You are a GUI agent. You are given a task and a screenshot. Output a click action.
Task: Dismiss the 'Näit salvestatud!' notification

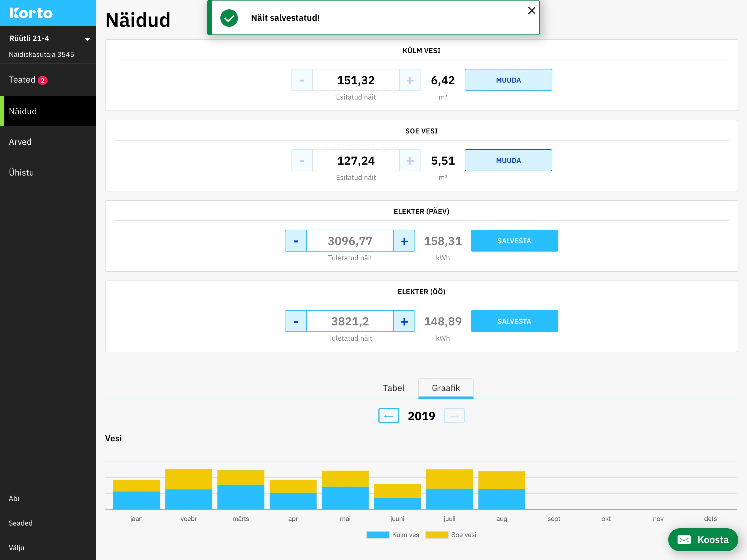tap(531, 11)
